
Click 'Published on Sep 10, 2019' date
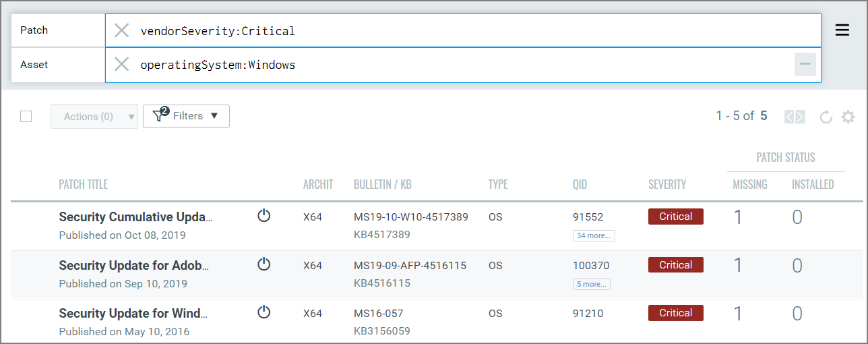click(123, 284)
